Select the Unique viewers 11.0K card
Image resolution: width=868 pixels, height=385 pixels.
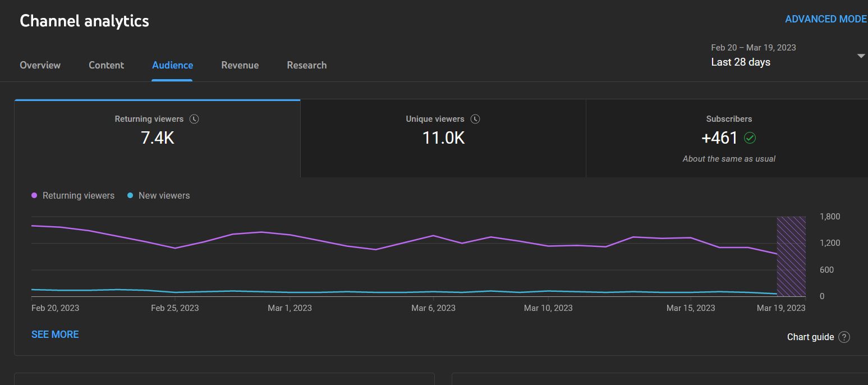click(443, 139)
